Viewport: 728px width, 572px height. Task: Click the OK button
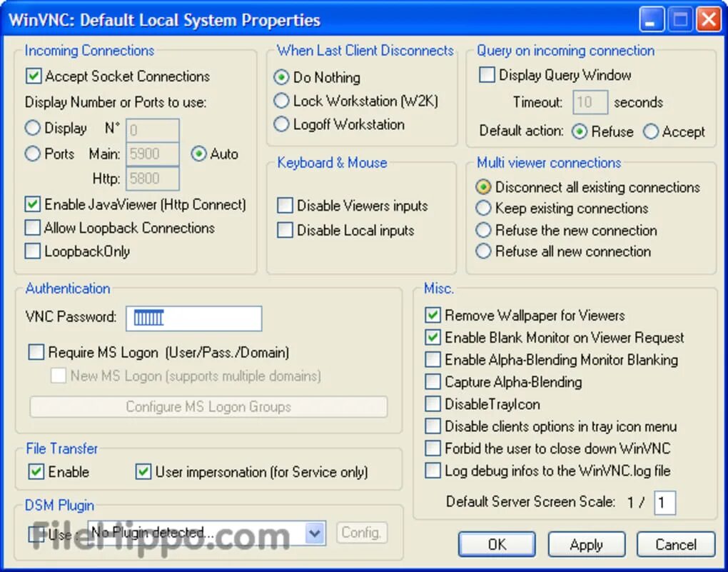(x=497, y=545)
